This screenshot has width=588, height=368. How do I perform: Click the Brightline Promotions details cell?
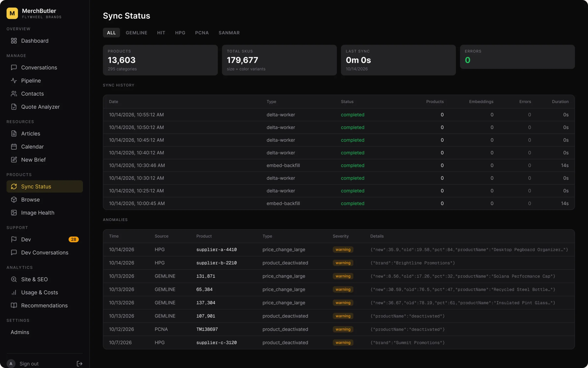[x=412, y=263]
